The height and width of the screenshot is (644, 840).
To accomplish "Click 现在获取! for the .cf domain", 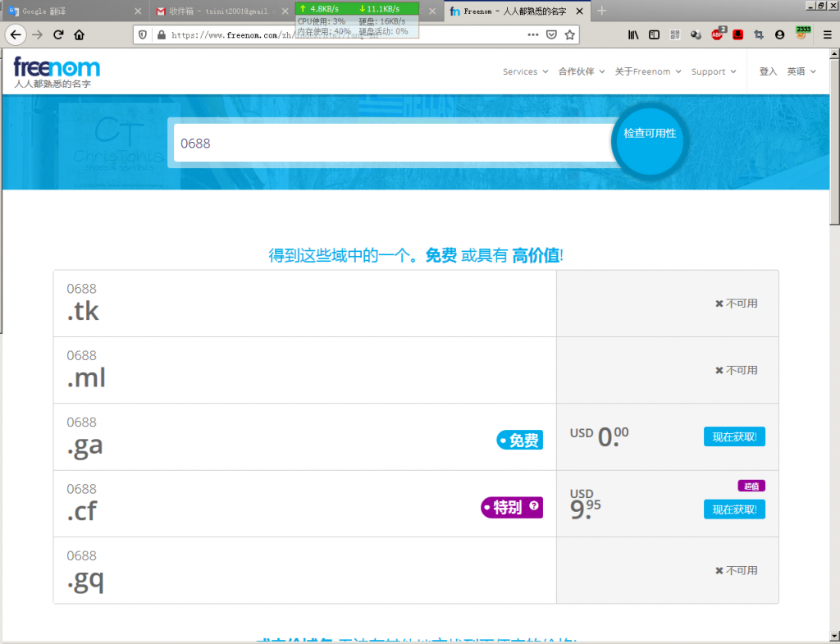I will coord(734,509).
